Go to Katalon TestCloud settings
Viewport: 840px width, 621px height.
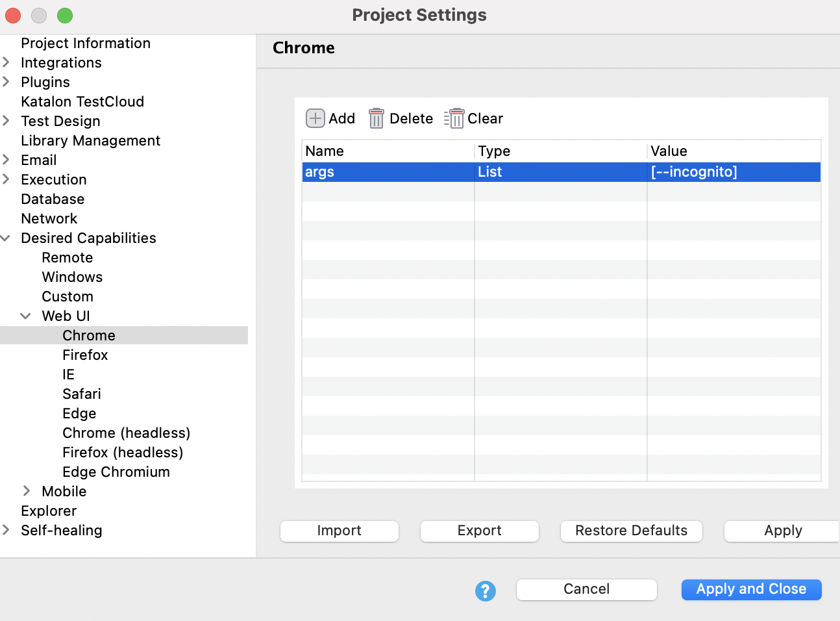click(82, 101)
